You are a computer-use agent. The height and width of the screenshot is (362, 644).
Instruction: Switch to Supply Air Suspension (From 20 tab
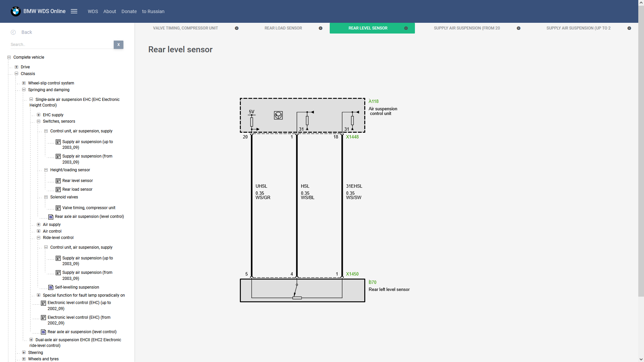[467, 28]
